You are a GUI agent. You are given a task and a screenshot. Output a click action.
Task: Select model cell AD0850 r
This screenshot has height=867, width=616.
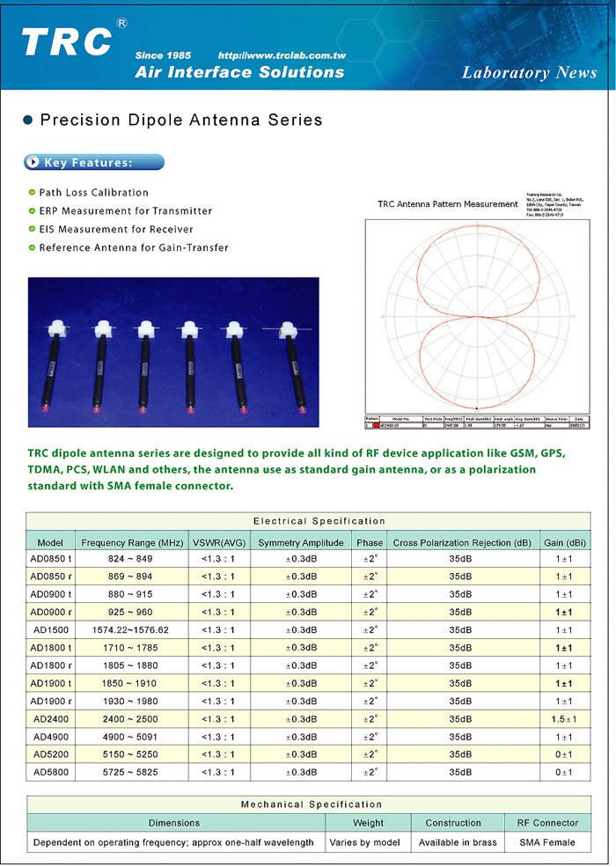pyautogui.click(x=51, y=577)
